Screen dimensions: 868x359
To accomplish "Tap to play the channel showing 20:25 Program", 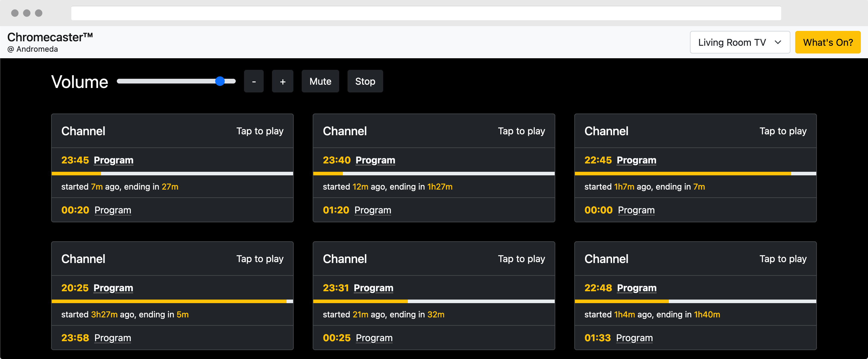I will point(260,259).
